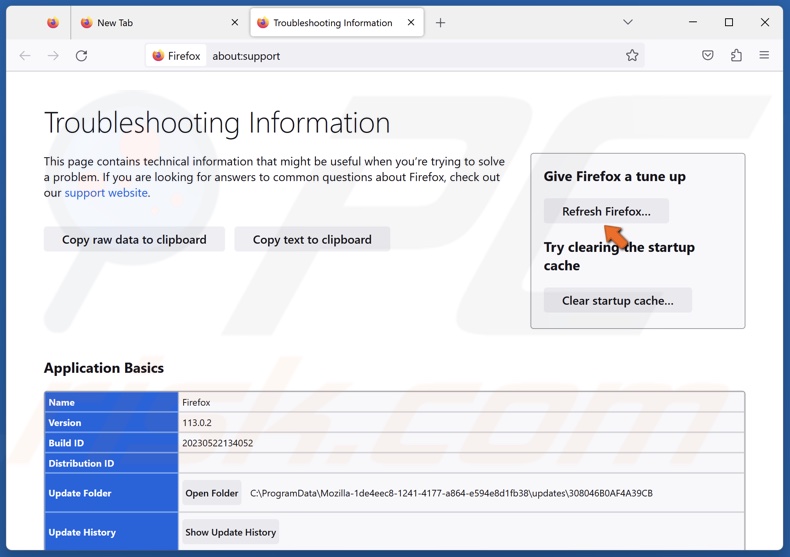This screenshot has width=790, height=557.
Task: Click the Distribution ID row label
Action: [81, 463]
